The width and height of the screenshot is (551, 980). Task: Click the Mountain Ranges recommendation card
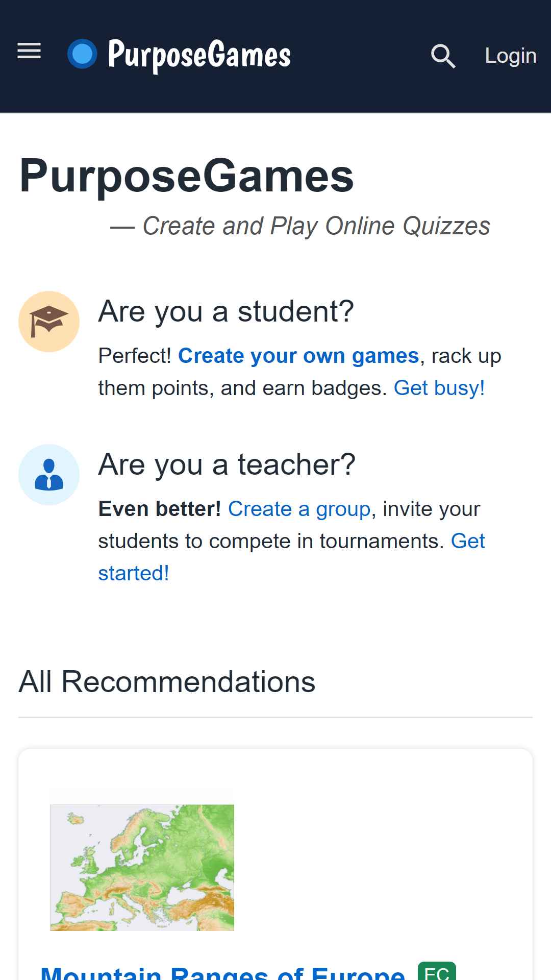coord(275,864)
